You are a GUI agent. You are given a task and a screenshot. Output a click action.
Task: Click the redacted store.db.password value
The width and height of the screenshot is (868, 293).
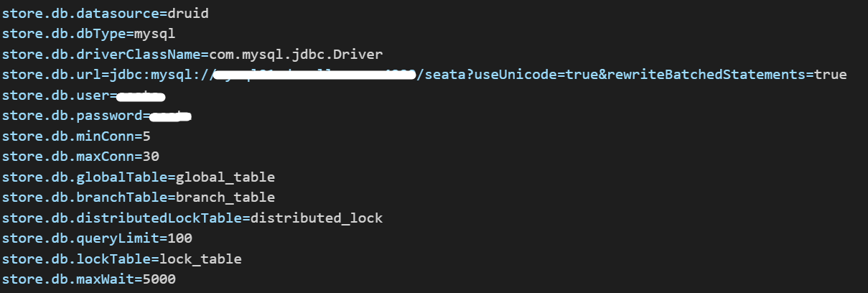point(169,116)
